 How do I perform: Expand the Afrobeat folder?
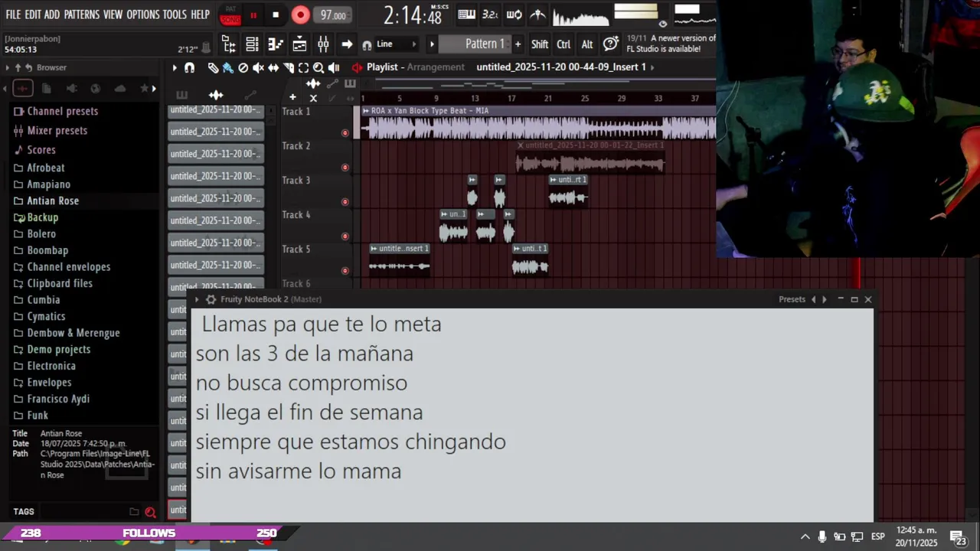point(46,168)
